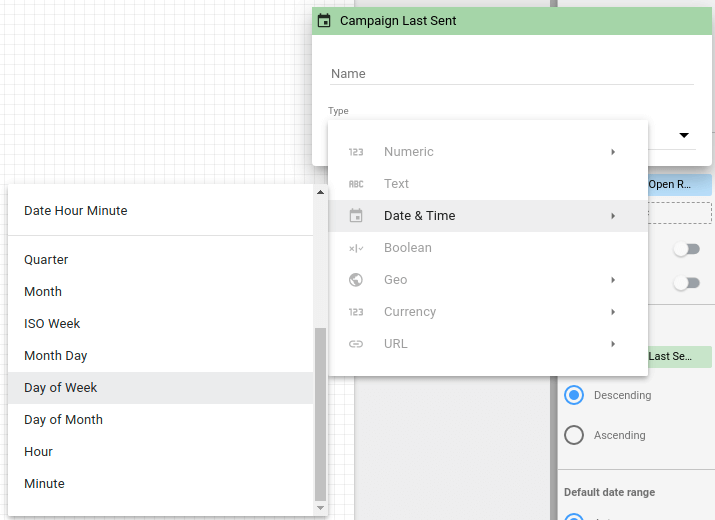
Task: Toggle the lower switch in the side panel
Action: point(687,283)
